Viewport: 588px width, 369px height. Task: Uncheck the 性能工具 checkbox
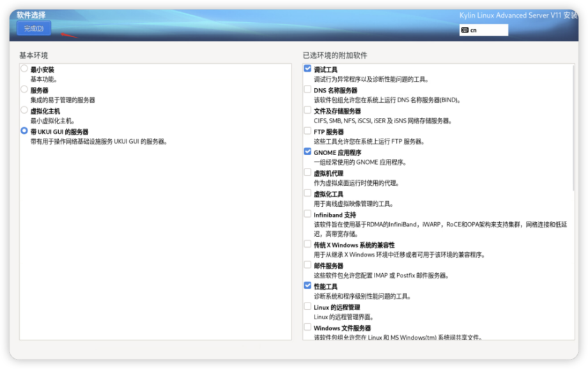(x=307, y=285)
